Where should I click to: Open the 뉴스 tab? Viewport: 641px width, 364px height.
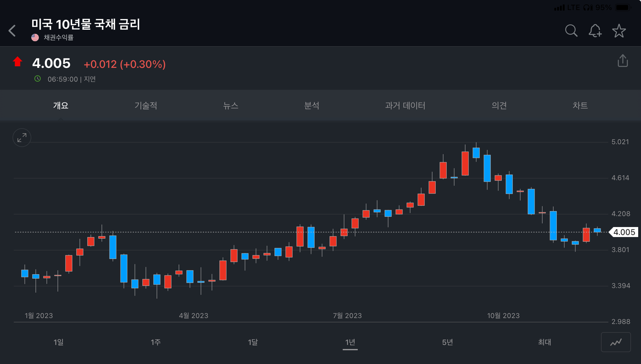(231, 105)
